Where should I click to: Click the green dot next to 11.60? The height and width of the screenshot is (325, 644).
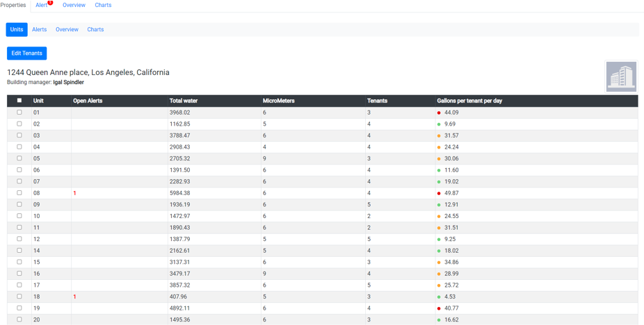click(439, 170)
